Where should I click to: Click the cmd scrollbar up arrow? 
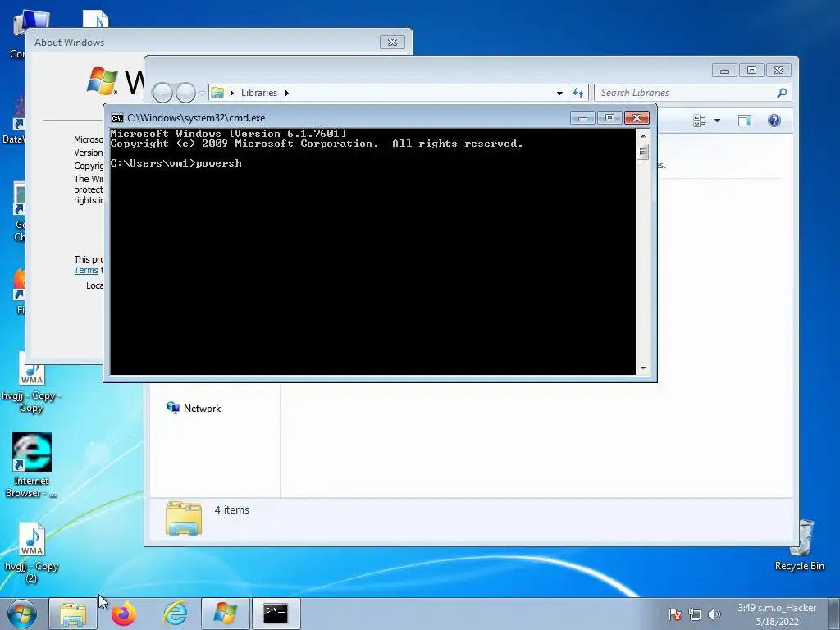click(643, 136)
